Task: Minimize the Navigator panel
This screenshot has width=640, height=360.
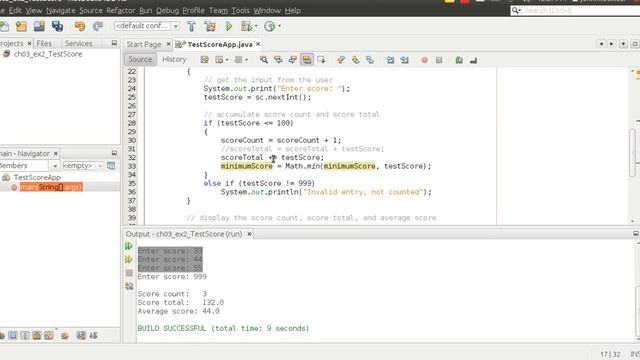Action: point(114,153)
